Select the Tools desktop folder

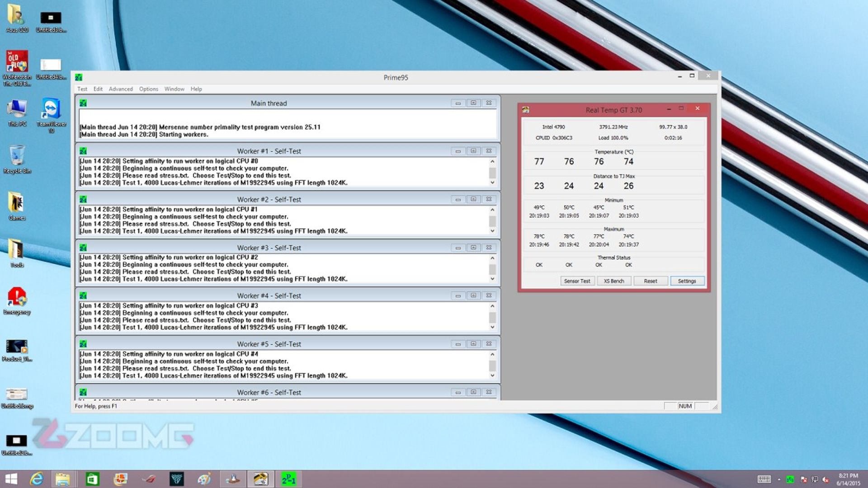click(17, 253)
